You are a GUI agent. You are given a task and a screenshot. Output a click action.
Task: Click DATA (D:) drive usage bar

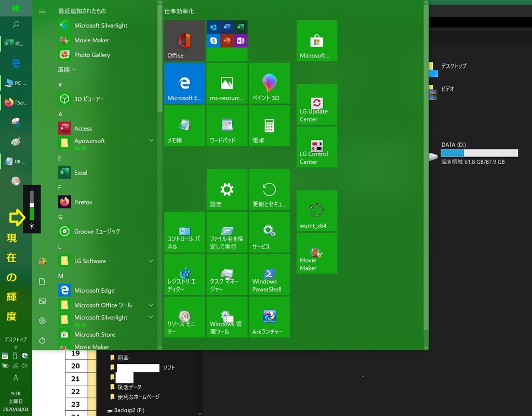point(479,153)
